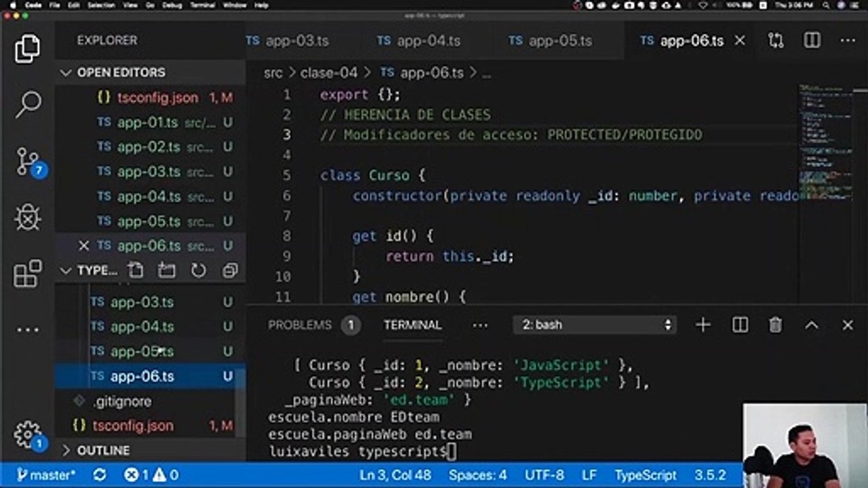Change indentation Spaces: 4 setting
The image size is (868, 488).
click(477, 475)
